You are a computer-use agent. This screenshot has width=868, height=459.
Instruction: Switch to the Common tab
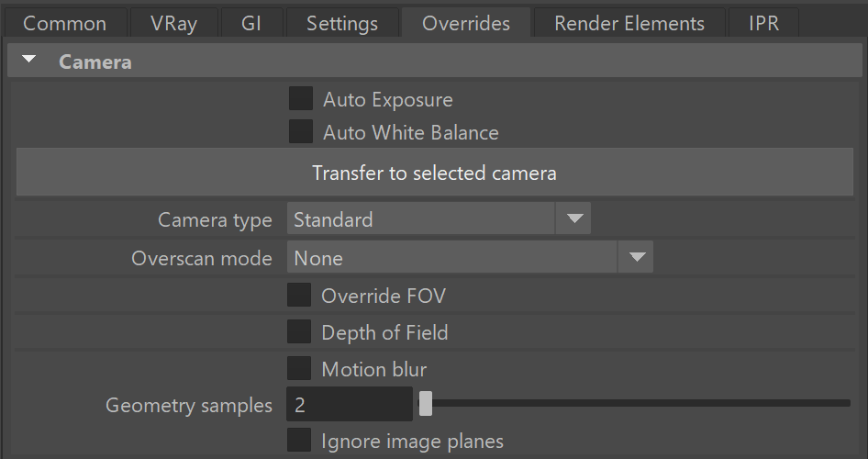click(x=65, y=23)
